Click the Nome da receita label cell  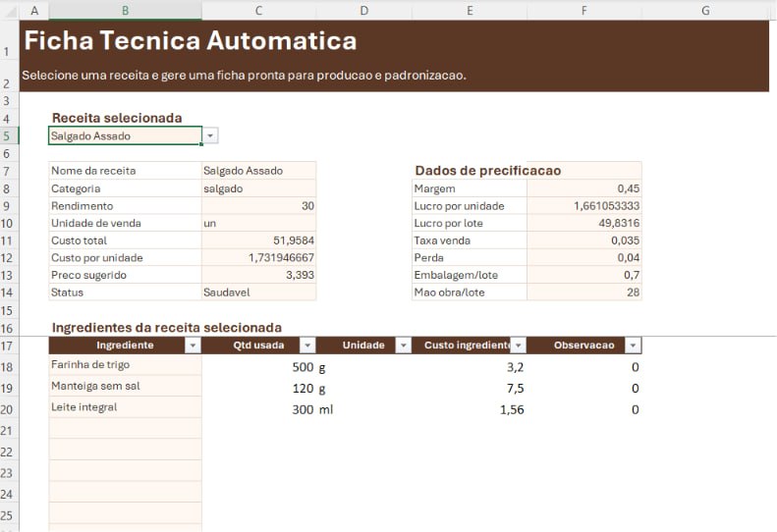(x=126, y=171)
